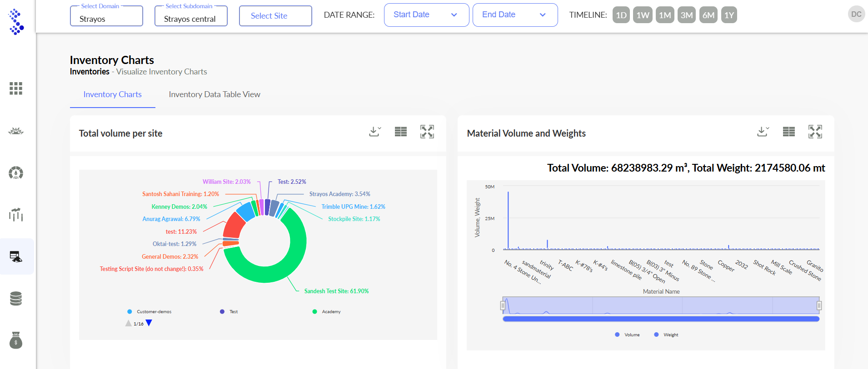Expand Material Volume and Weights chart fullscreen
Image resolution: width=868 pixels, height=369 pixels.
coord(815,132)
